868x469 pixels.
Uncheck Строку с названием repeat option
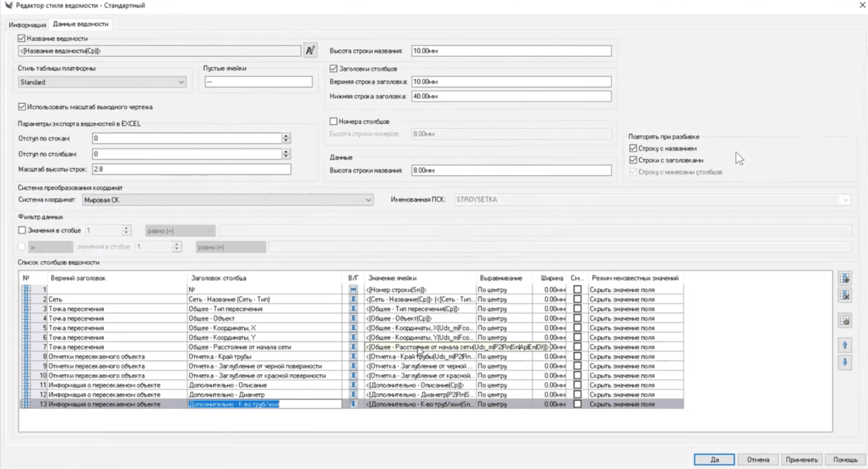[x=633, y=148]
